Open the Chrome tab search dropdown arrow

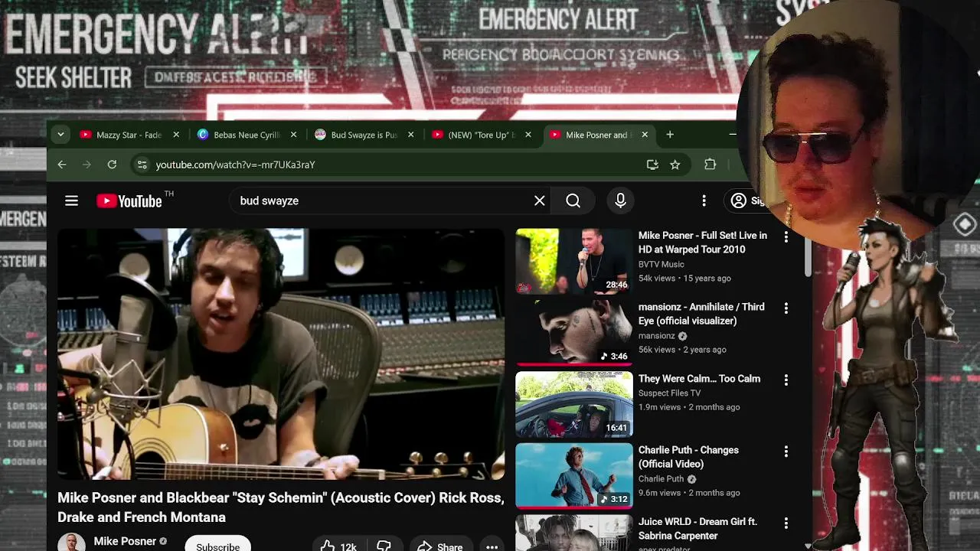[60, 135]
